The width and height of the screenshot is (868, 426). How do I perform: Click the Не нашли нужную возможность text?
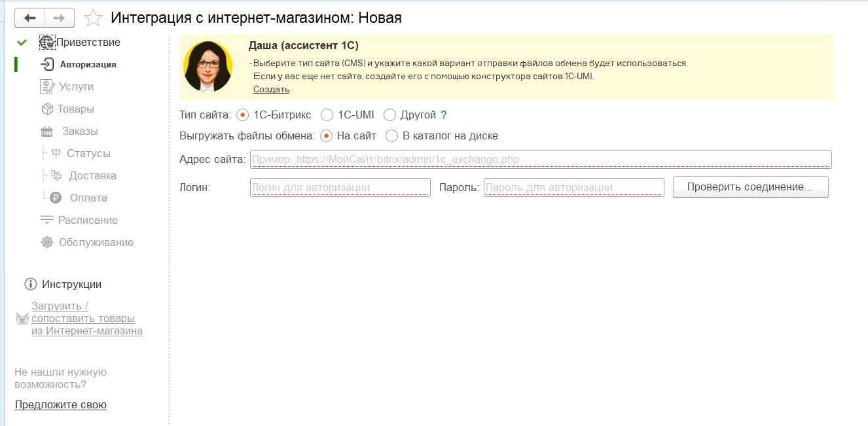(x=61, y=378)
